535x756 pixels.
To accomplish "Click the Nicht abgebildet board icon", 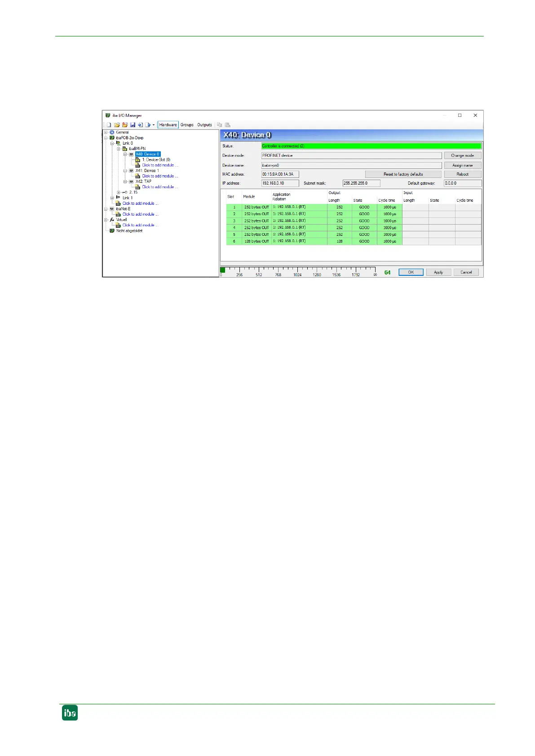I will click(x=112, y=230).
